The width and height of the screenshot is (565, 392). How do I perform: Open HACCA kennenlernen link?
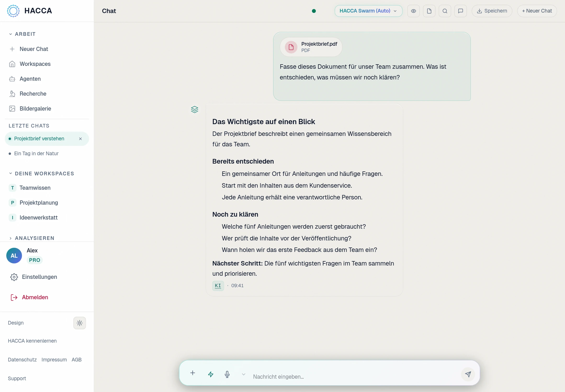coord(32,341)
